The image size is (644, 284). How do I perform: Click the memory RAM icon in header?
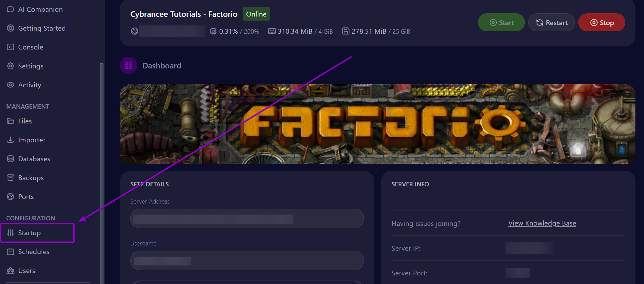(x=272, y=31)
